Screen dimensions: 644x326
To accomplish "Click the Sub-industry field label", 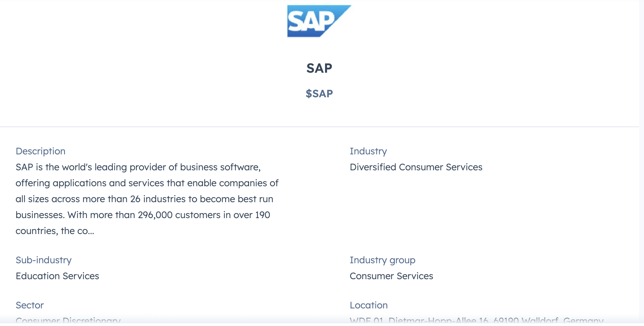I will coord(43,260).
